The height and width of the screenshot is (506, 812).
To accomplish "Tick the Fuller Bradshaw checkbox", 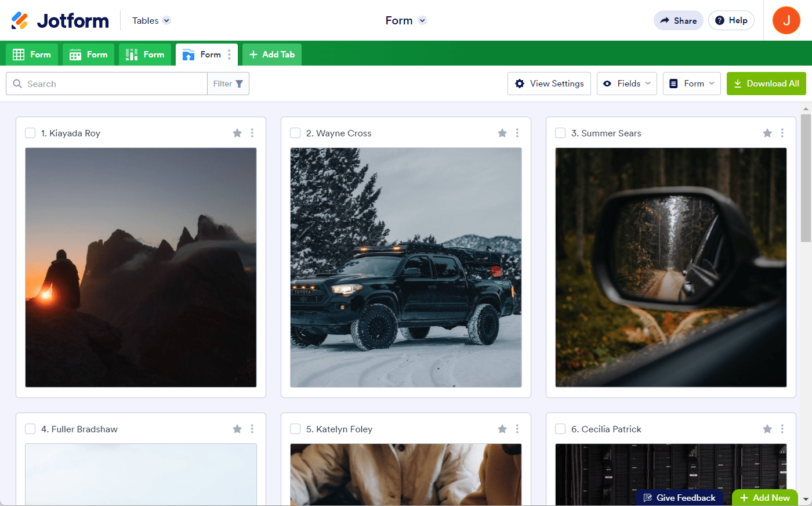I will click(x=30, y=429).
